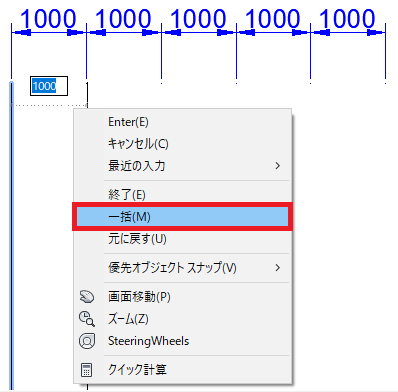Screen dimensions: 398x392
Task: Choose 終了(E) in the context menu
Action: (x=127, y=194)
